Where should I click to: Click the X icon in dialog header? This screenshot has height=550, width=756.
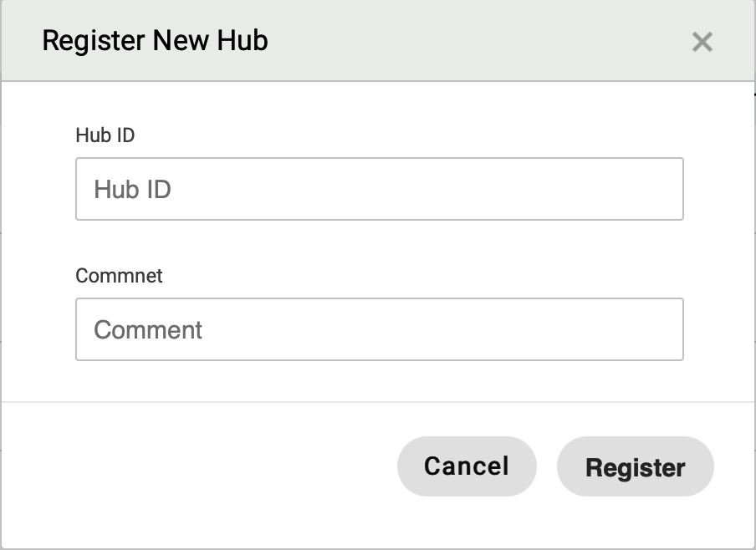coord(702,42)
